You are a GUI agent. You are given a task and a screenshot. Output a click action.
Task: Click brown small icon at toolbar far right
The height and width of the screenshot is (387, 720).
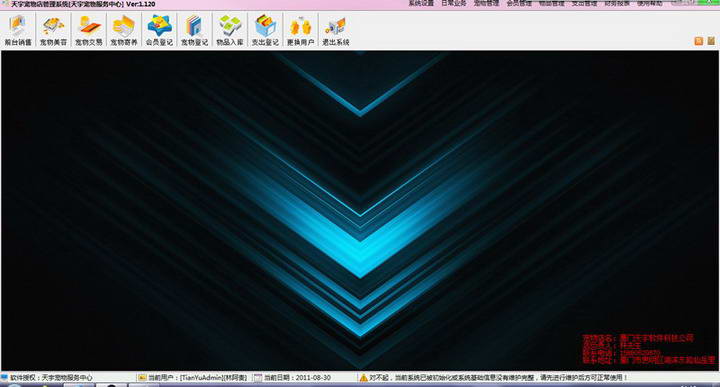pyautogui.click(x=711, y=41)
